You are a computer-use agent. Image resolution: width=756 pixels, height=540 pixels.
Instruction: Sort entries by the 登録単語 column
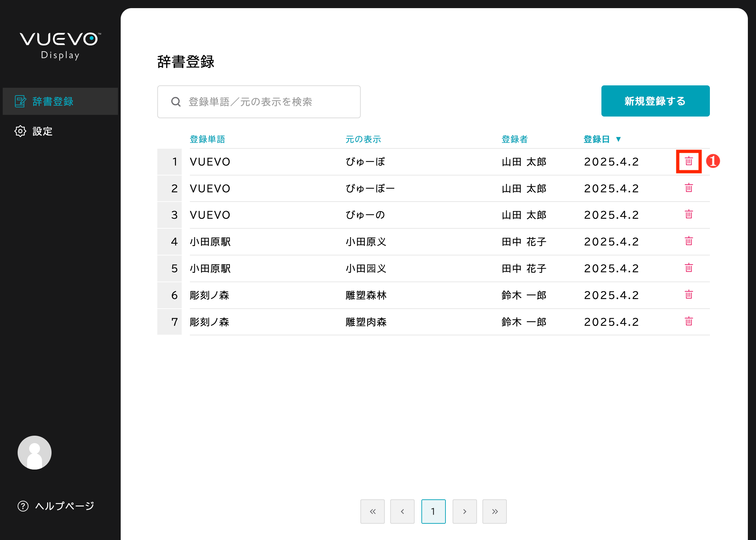[x=208, y=139]
